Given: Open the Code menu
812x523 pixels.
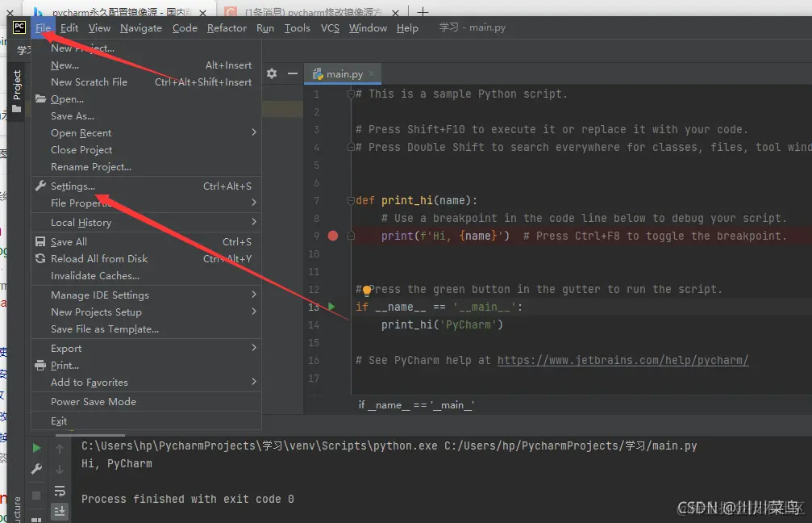Looking at the screenshot, I should click(185, 28).
